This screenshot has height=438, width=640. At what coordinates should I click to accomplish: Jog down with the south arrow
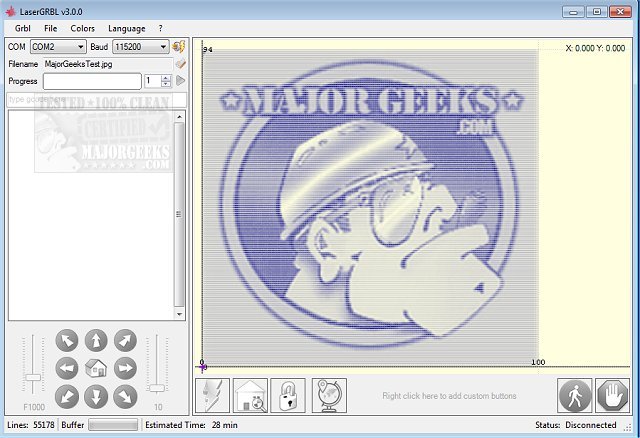(x=96, y=396)
